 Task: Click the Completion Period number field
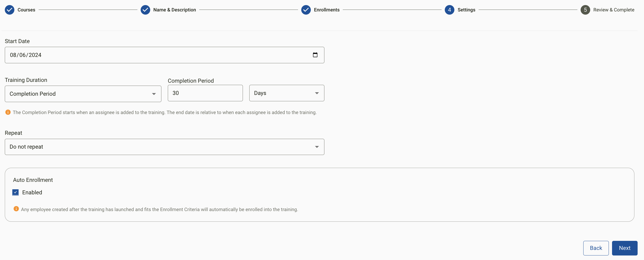pyautogui.click(x=205, y=93)
